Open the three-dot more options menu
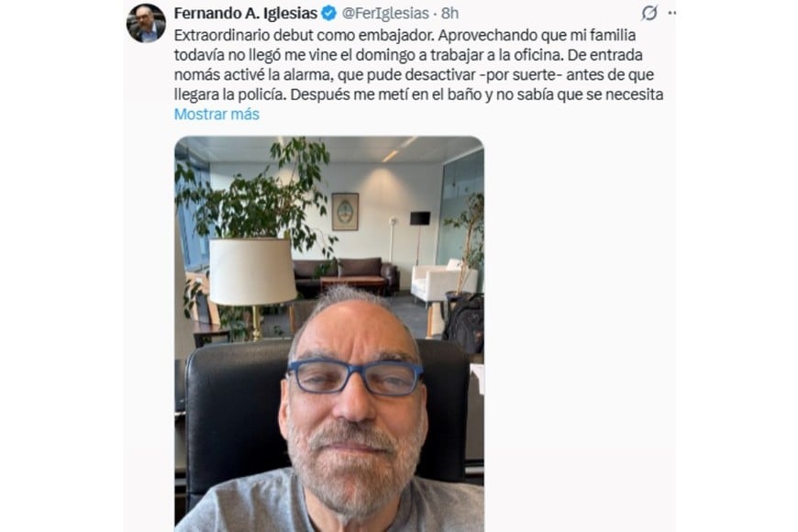The height and width of the screenshot is (532, 798). [x=671, y=13]
